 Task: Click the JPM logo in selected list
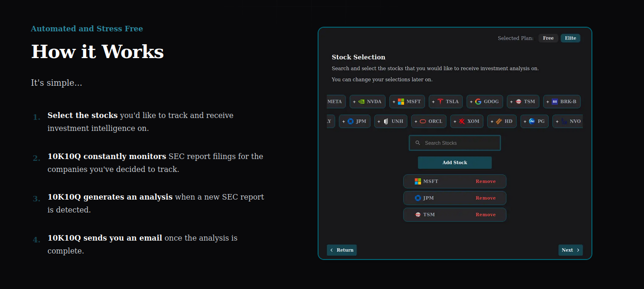coord(418,198)
